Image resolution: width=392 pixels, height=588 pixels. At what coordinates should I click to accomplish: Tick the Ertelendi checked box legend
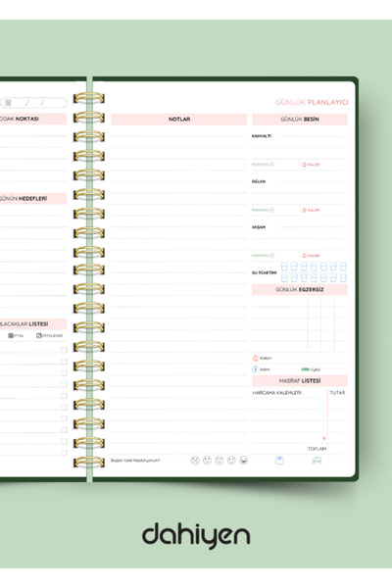point(38,335)
